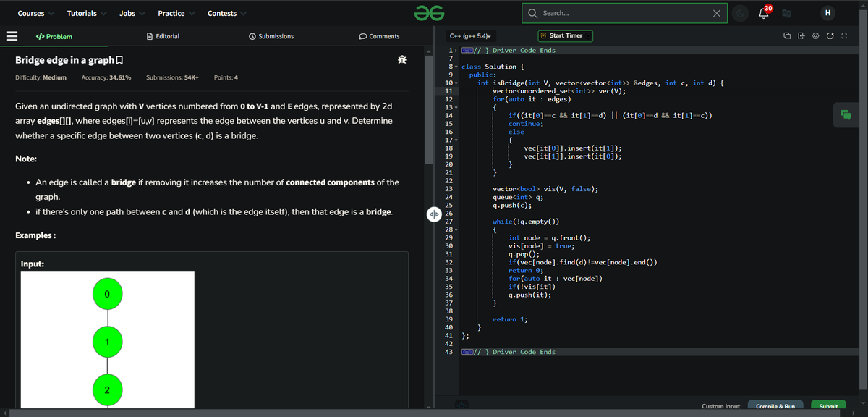This screenshot has width=868, height=417.
Task: Place cursor on 'queue<int> q;' line
Action: click(517, 197)
